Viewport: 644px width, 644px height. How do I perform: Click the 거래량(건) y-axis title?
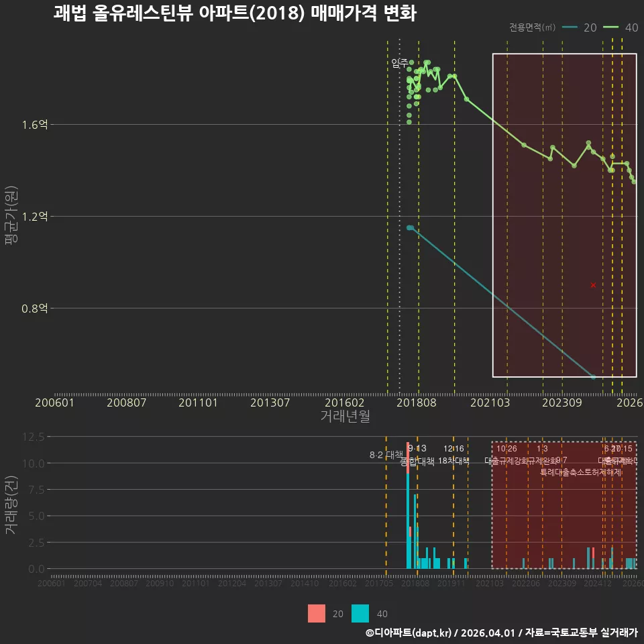coord(11,504)
